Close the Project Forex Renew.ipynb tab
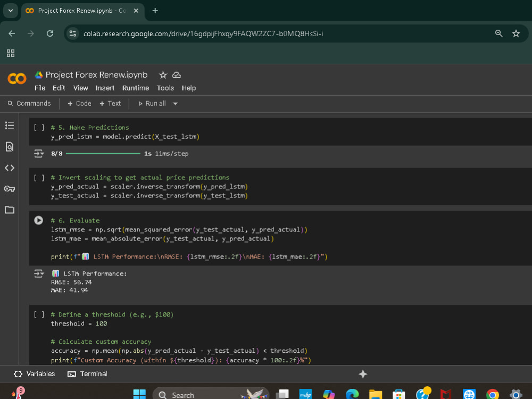 (x=136, y=11)
